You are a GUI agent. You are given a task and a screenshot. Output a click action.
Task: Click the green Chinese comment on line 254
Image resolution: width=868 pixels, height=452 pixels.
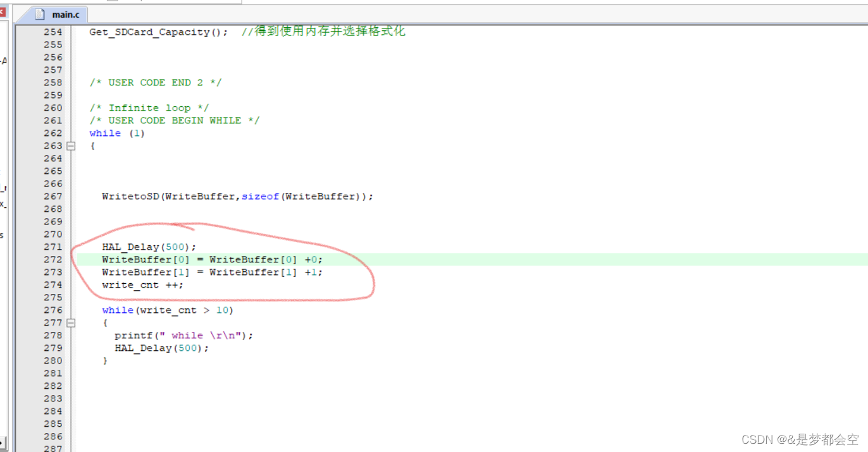(x=324, y=32)
